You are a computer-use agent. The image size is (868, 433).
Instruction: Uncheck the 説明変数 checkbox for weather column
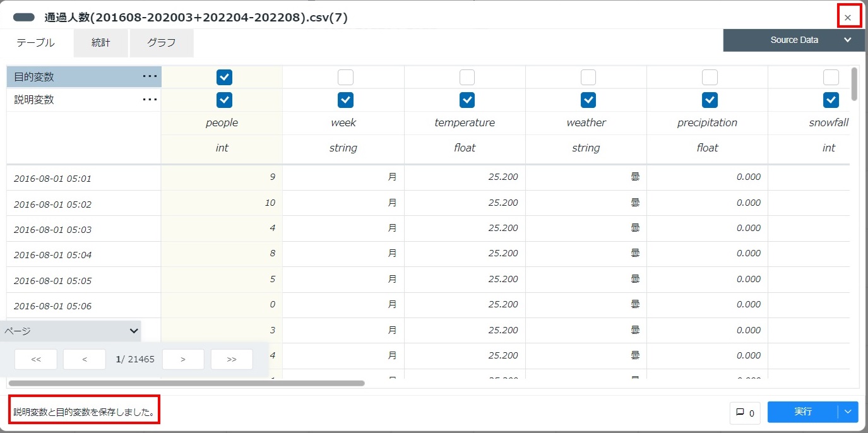(588, 100)
